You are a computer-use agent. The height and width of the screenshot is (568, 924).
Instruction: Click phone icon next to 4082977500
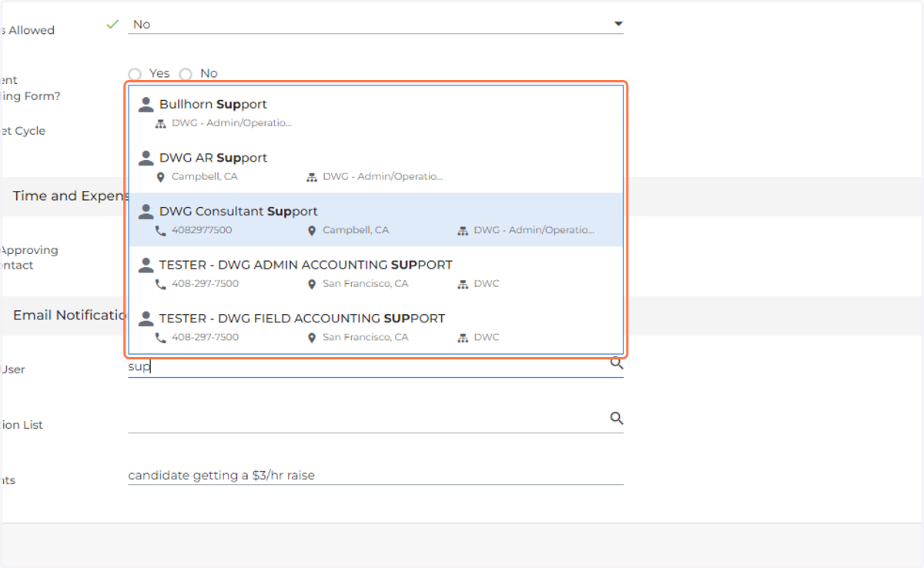pos(161,230)
